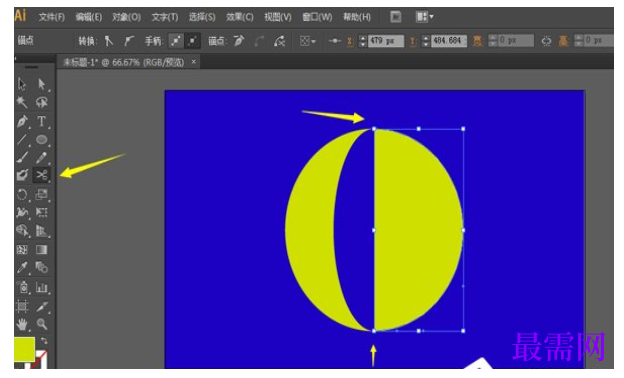Click the X value stepper arrows
Screen dimensions: 624x378
click(362, 41)
